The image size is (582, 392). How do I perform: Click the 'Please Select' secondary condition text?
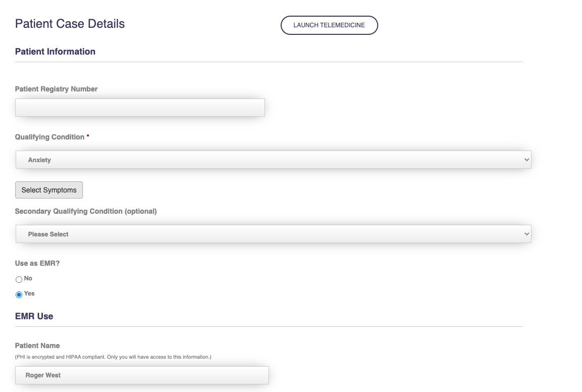click(x=49, y=234)
